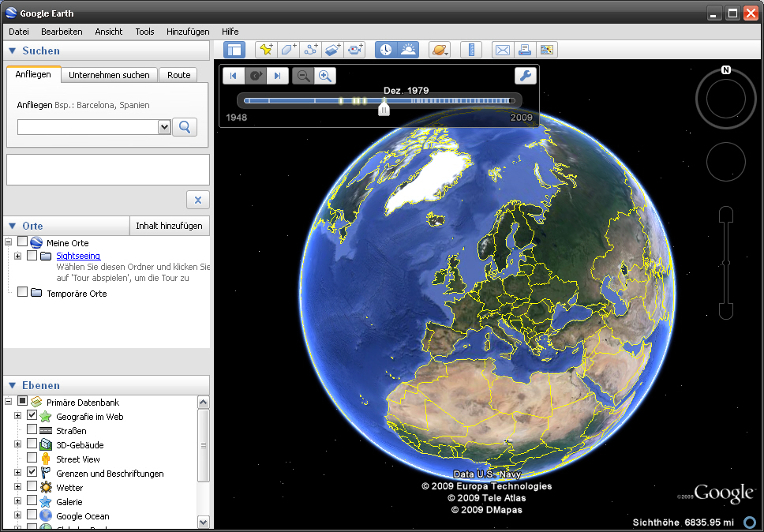Click the N north compass marker
This screenshot has width=764, height=532.
pos(726,69)
